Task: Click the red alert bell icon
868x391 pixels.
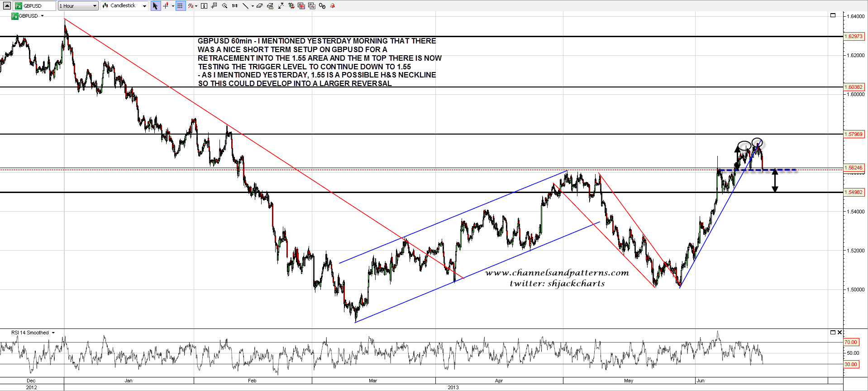Action: coord(333,6)
